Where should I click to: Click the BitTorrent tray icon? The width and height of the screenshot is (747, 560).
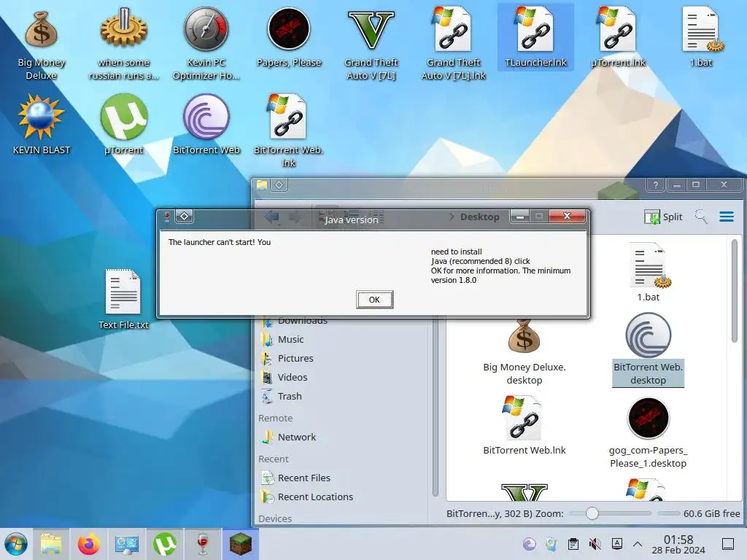pos(530,544)
